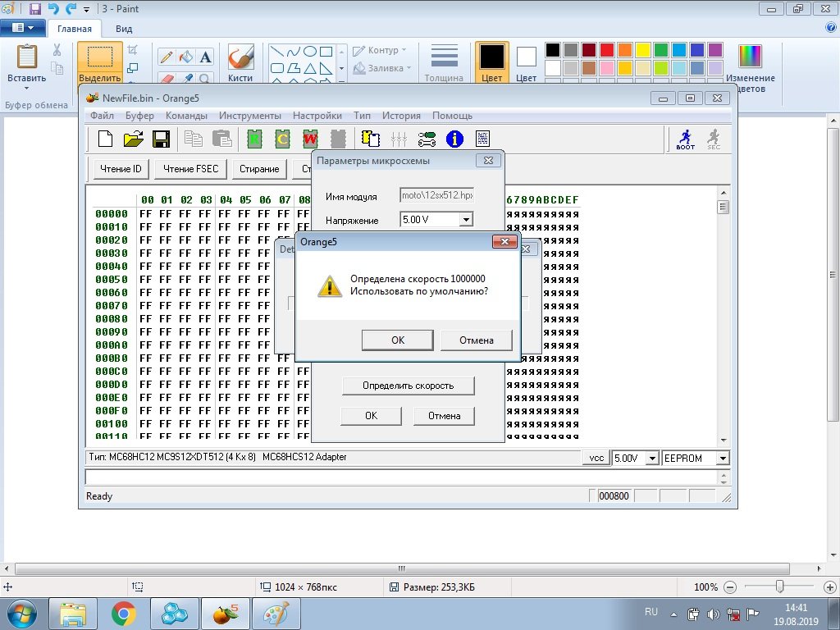
Task: Open the Команды menu in Orange5
Action: pos(186,116)
